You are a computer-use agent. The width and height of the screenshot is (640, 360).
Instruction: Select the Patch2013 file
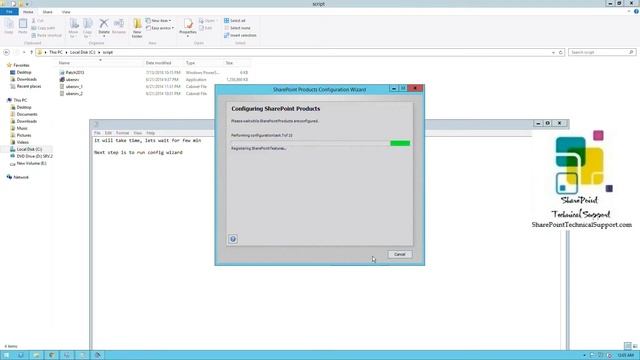(x=75, y=73)
